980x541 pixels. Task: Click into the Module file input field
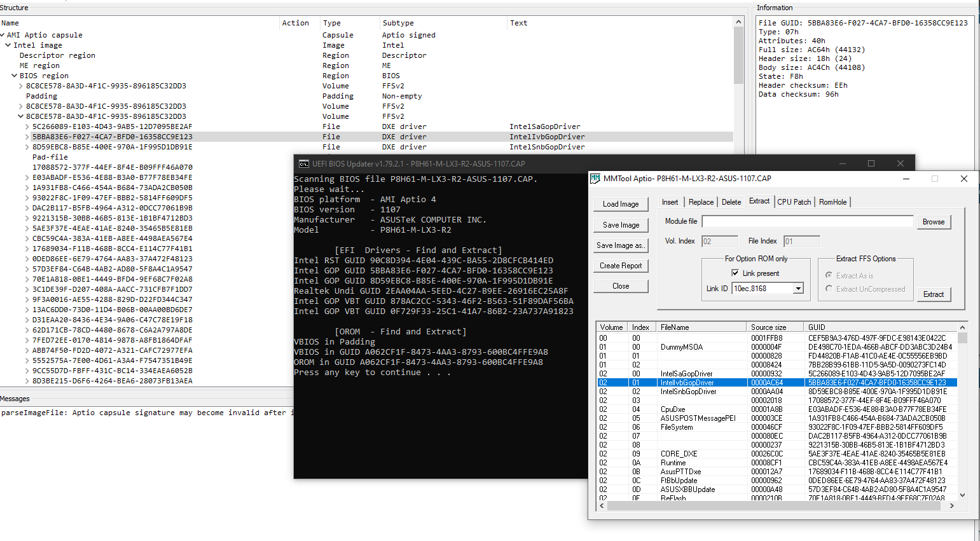pos(808,221)
